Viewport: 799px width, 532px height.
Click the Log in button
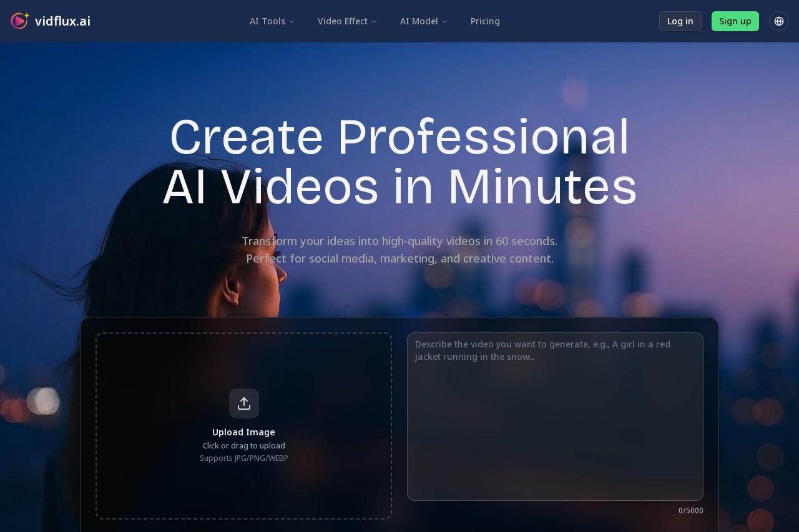pyautogui.click(x=680, y=21)
